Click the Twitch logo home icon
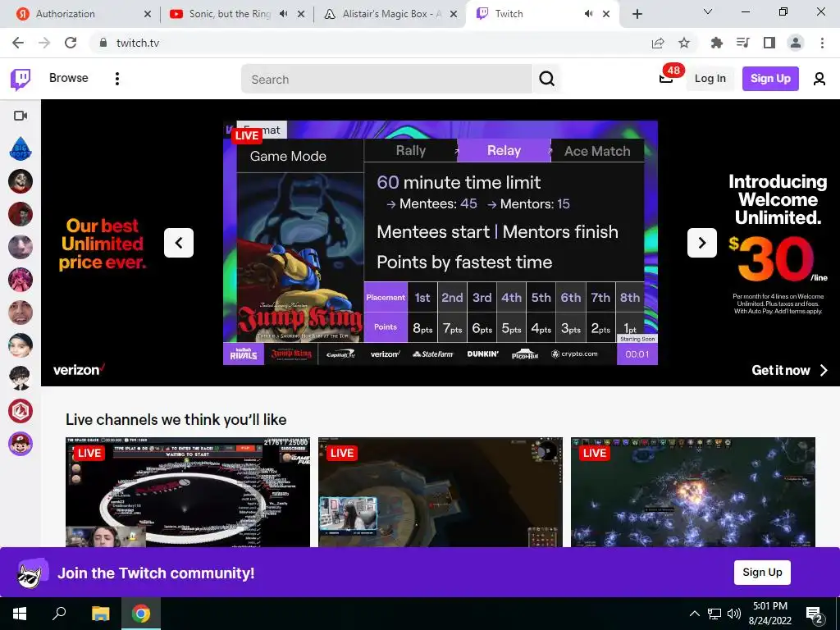The image size is (840, 630). 21,79
